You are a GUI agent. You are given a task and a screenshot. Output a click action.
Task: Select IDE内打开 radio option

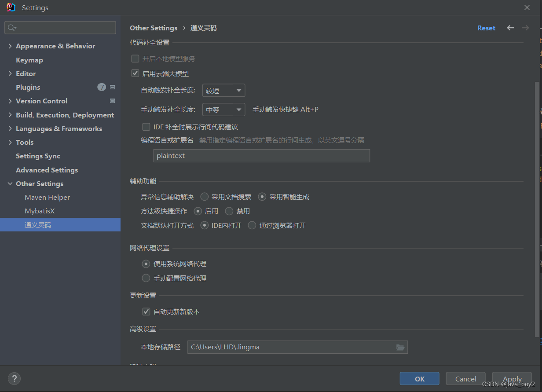pyautogui.click(x=205, y=225)
